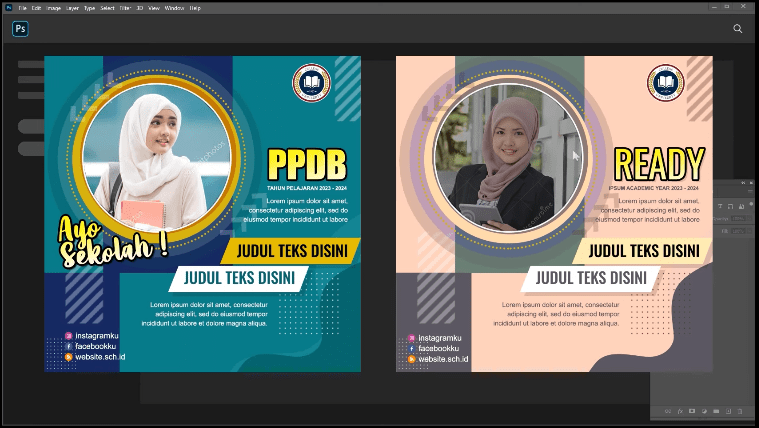Open the Filter menu
Viewport: 759px width, 428px height.
click(125, 8)
